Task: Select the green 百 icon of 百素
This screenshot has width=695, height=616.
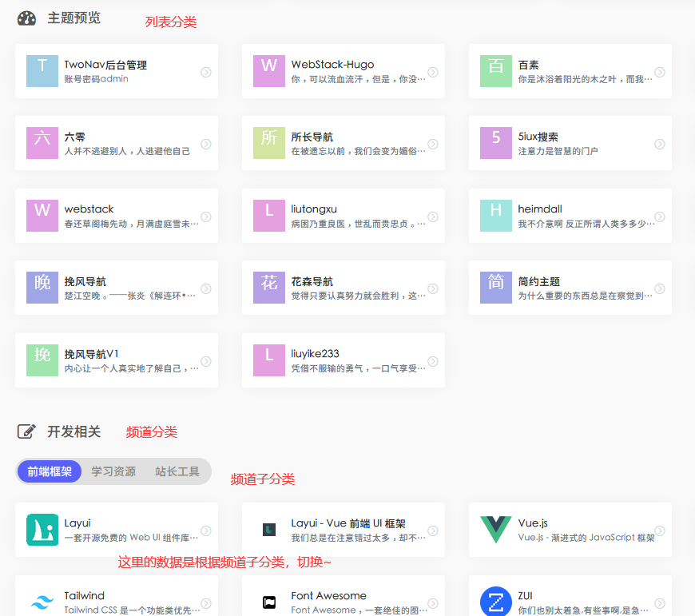Action: (x=496, y=71)
